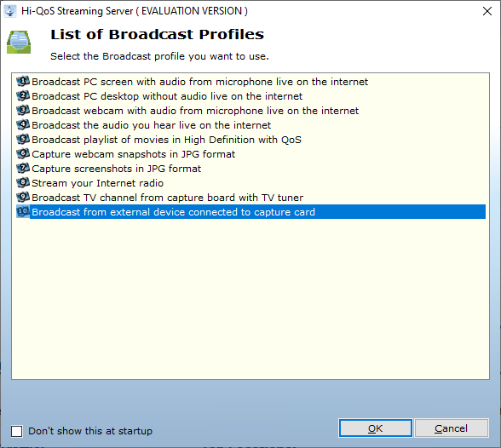Click the number 7 profile icon for screenshots
Image resolution: width=501 pixels, height=448 pixels.
tap(23, 169)
